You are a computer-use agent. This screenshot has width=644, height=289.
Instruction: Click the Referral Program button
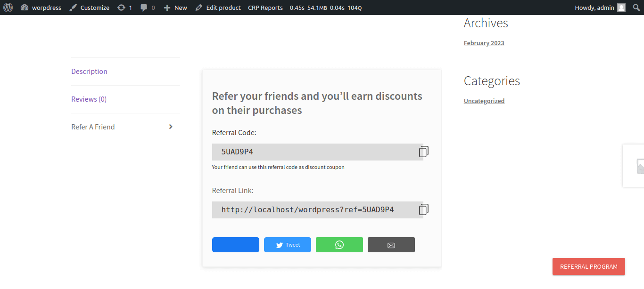[588, 266]
